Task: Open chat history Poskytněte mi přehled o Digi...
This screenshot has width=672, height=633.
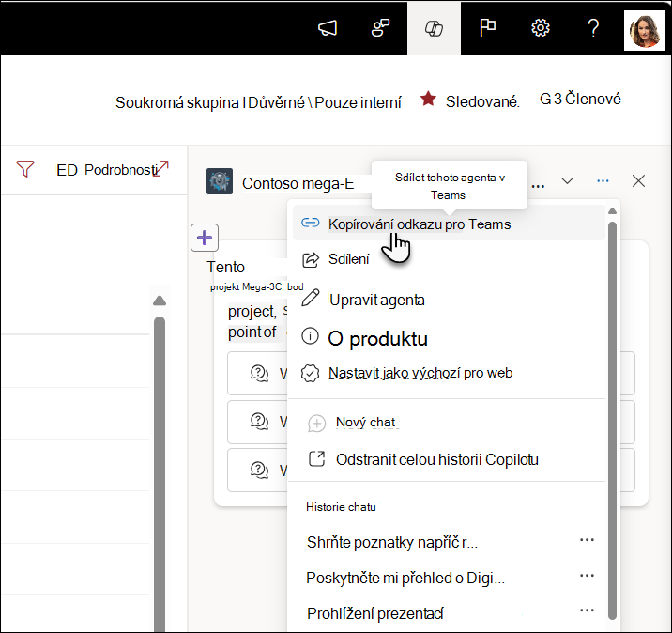Action: pos(405,578)
